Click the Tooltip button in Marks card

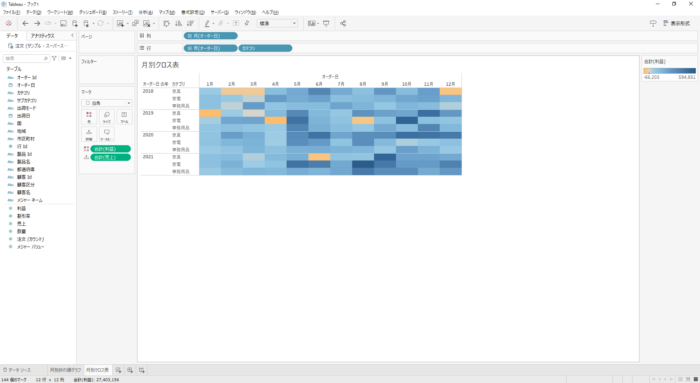pos(107,134)
